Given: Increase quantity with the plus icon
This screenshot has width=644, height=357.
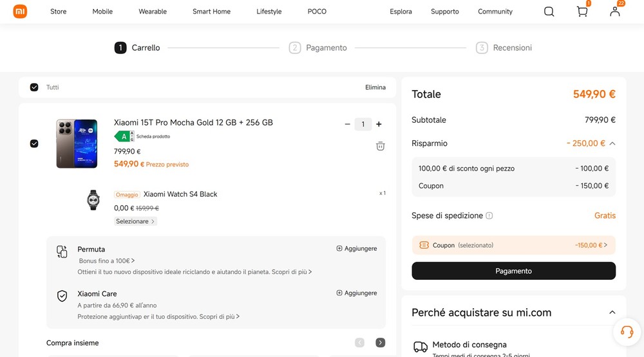Looking at the screenshot, I should coord(379,124).
